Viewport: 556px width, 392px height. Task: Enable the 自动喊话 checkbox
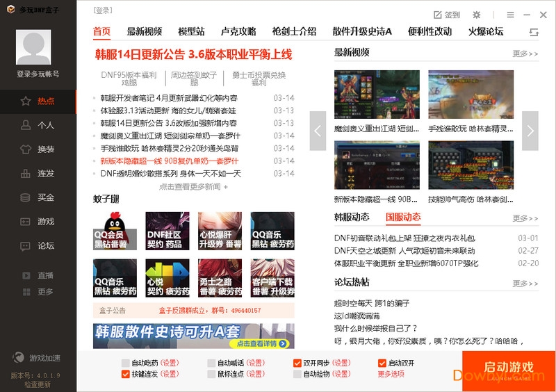tap(211, 363)
